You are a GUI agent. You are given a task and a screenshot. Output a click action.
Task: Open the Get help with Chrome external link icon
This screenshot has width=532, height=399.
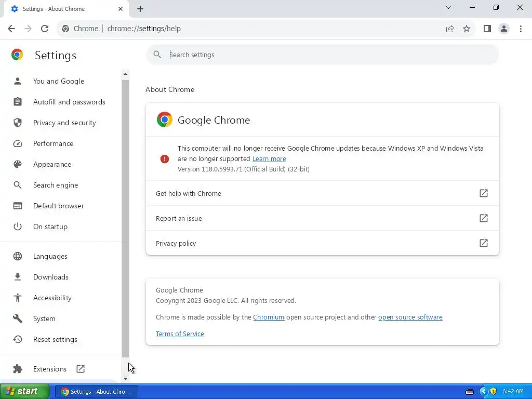point(484,193)
